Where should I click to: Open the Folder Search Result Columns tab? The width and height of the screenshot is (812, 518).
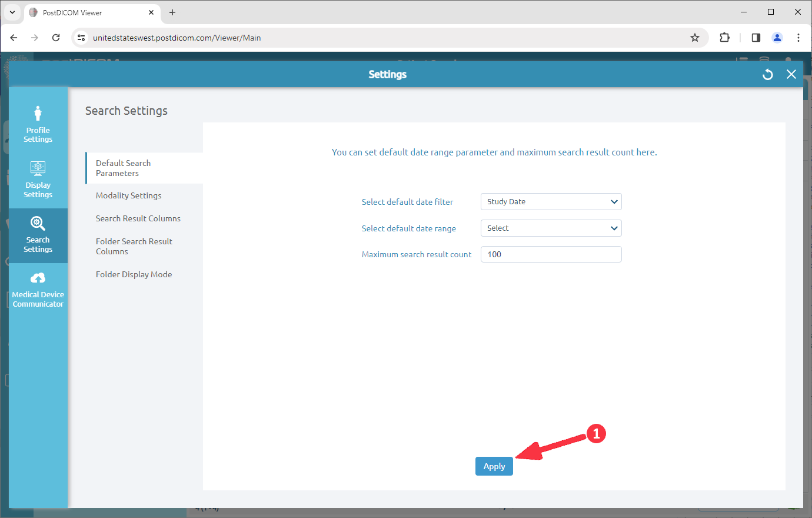click(x=134, y=246)
